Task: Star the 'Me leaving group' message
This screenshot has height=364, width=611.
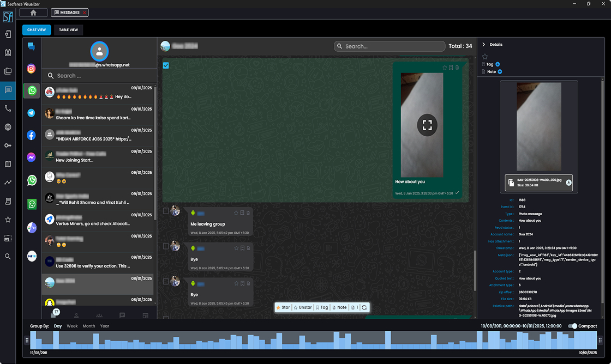Action: coord(236,213)
